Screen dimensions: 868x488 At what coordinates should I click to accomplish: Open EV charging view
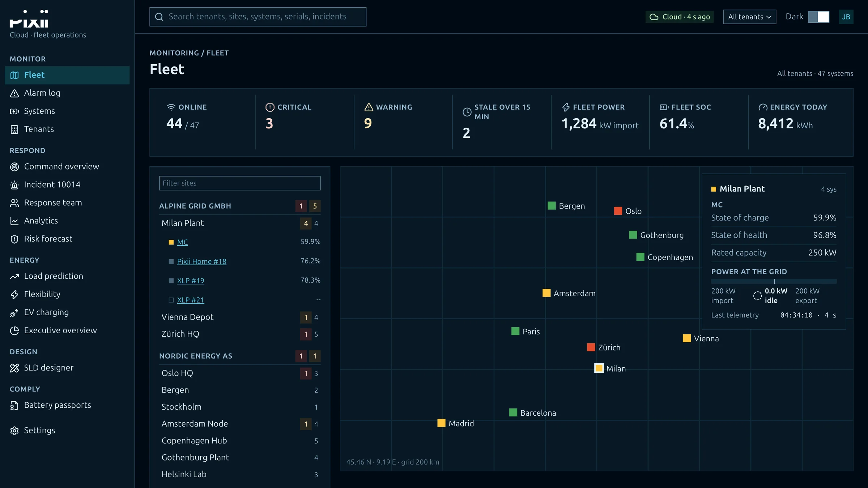coord(67,312)
